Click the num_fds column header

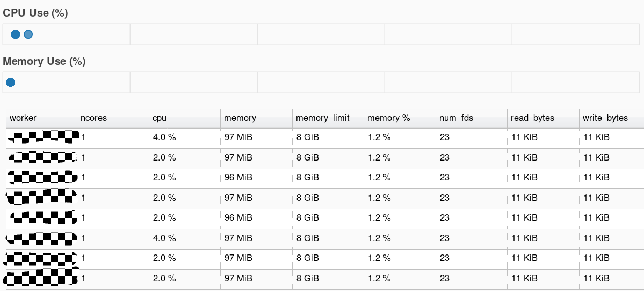pyautogui.click(x=457, y=118)
